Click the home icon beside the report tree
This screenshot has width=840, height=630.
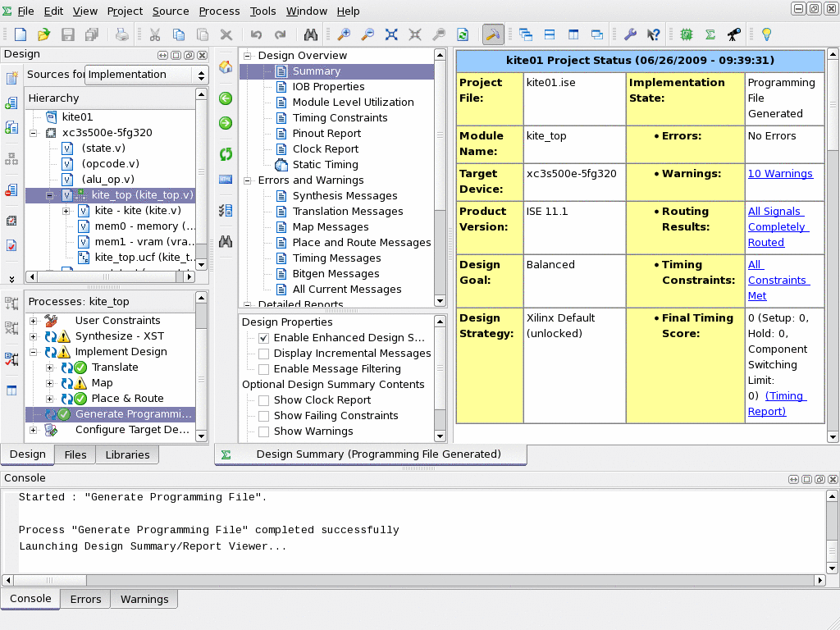226,67
